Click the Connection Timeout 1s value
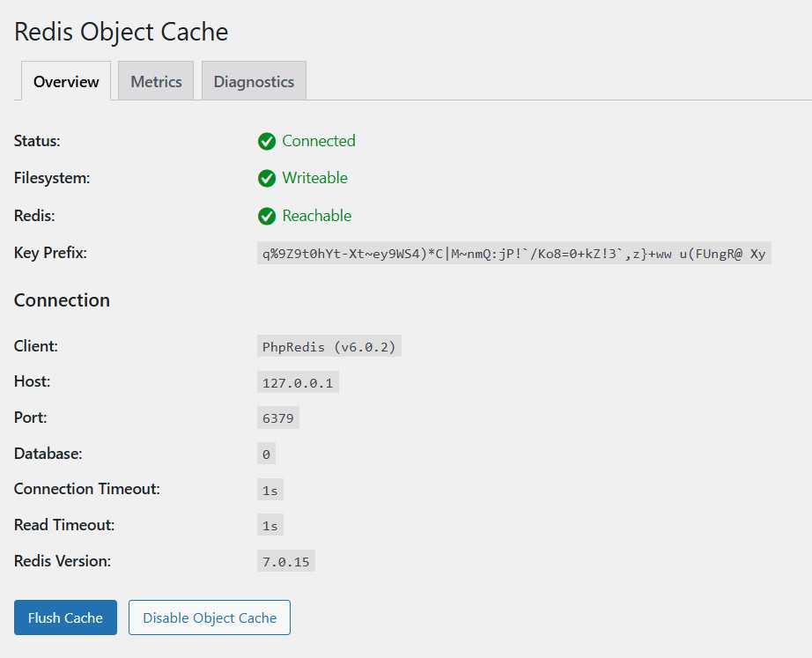The width and height of the screenshot is (812, 658). pyautogui.click(x=269, y=489)
